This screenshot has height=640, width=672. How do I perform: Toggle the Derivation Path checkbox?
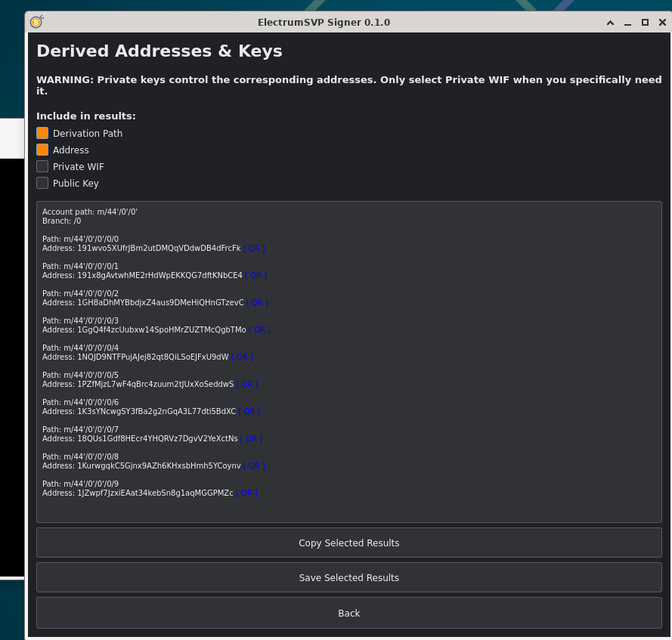(42, 133)
